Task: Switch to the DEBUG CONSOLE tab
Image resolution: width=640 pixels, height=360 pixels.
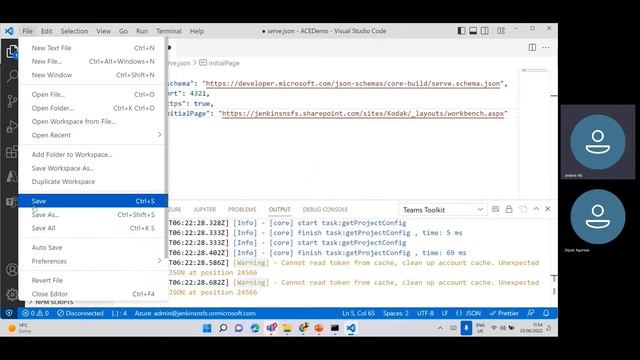Action: click(x=325, y=209)
